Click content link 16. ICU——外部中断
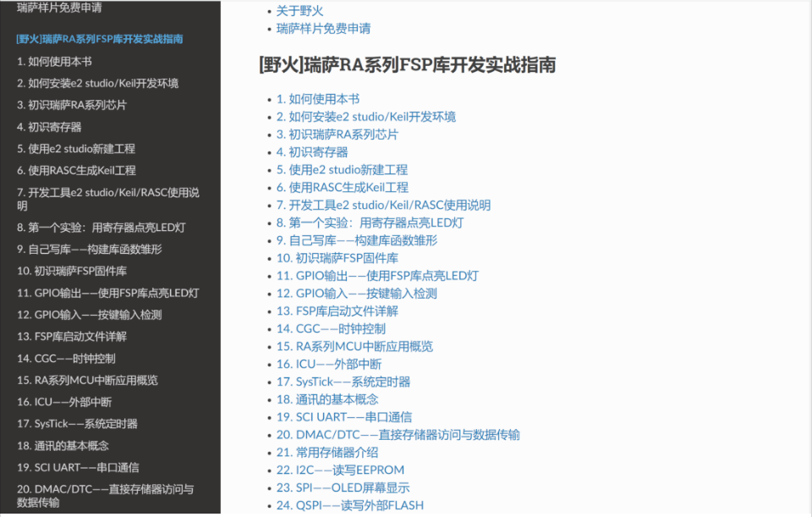The width and height of the screenshot is (812, 517). [329, 364]
